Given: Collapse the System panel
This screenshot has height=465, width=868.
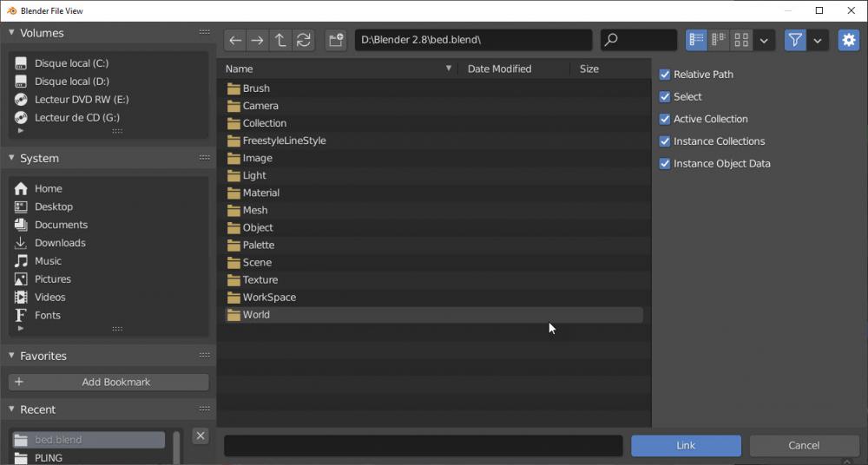Looking at the screenshot, I should tap(11, 158).
